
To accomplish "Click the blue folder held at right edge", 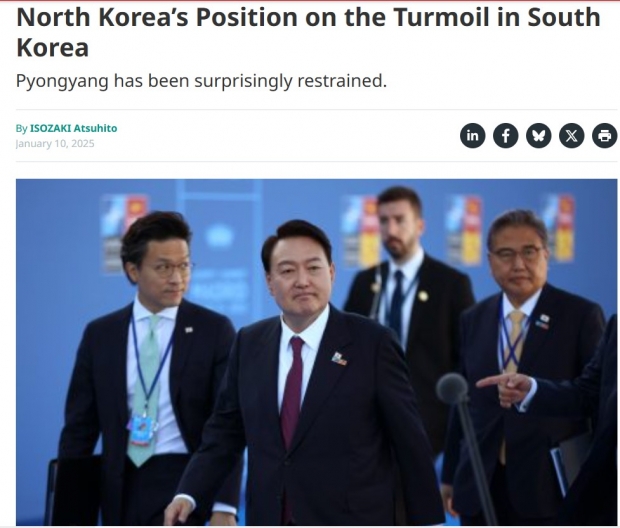I will click(x=559, y=472).
